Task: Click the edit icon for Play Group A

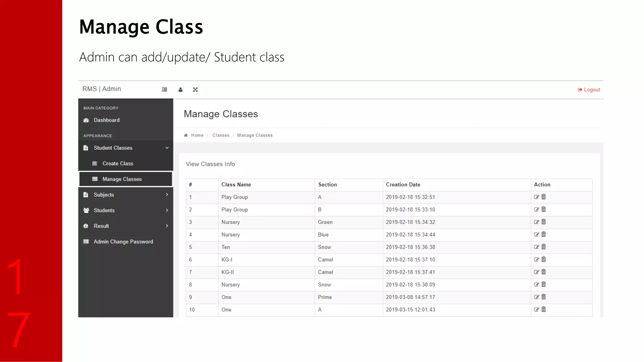Action: (x=536, y=197)
